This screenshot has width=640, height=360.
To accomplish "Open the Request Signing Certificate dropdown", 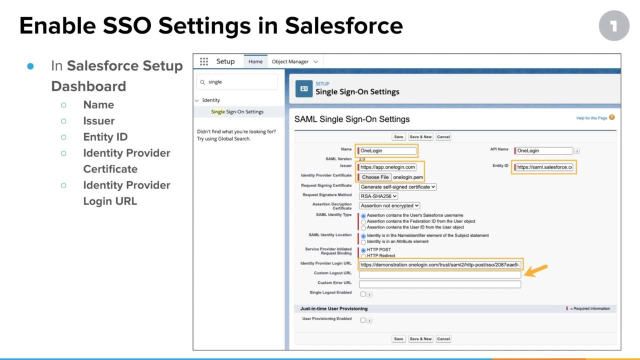I will tap(398, 187).
